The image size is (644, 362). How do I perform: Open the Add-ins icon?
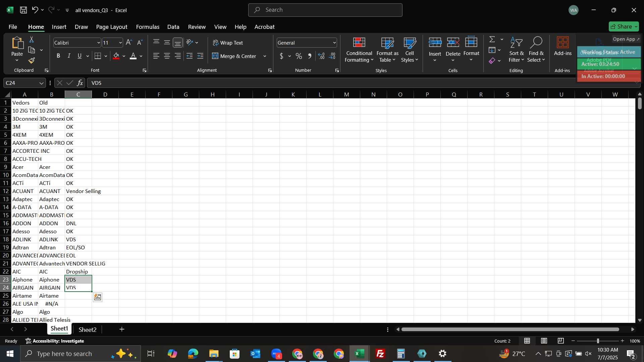(x=563, y=46)
